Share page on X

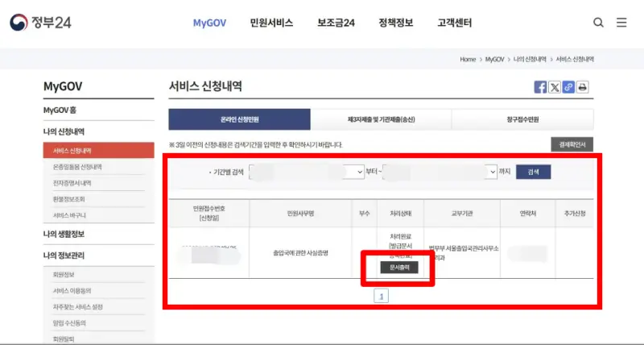[x=555, y=87]
